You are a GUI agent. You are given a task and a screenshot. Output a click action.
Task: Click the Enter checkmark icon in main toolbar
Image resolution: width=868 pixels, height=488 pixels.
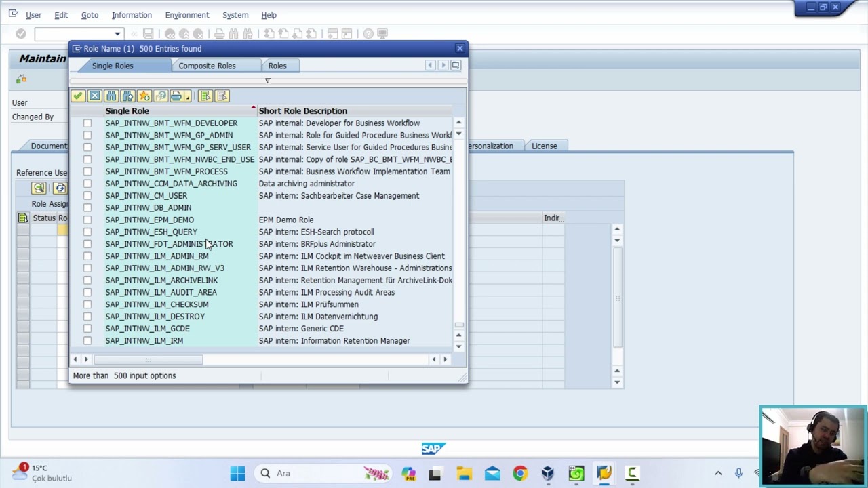[21, 34]
